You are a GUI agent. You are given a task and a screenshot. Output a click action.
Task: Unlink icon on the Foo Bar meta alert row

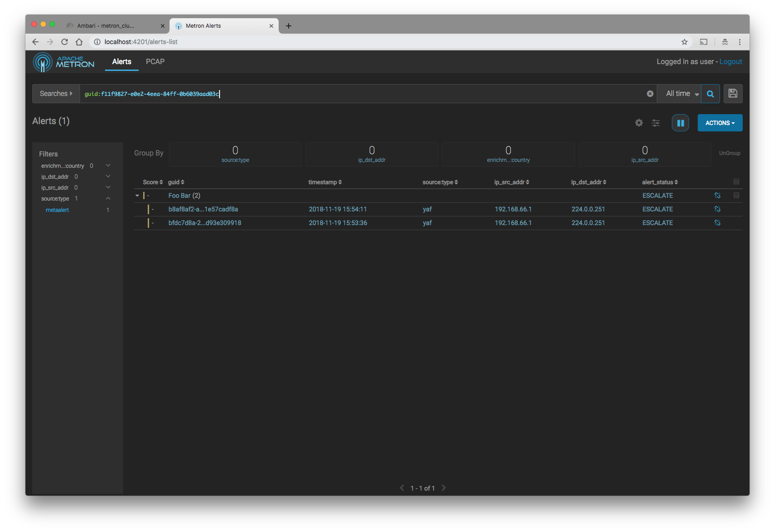pyautogui.click(x=717, y=196)
